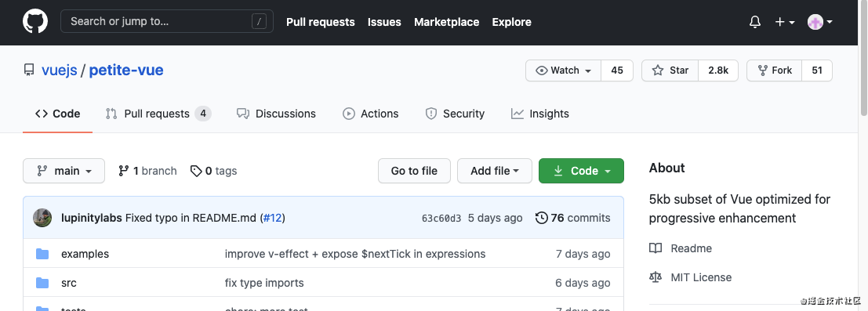This screenshot has width=868, height=311.
Task: Open the Add file dropdown
Action: 494,171
